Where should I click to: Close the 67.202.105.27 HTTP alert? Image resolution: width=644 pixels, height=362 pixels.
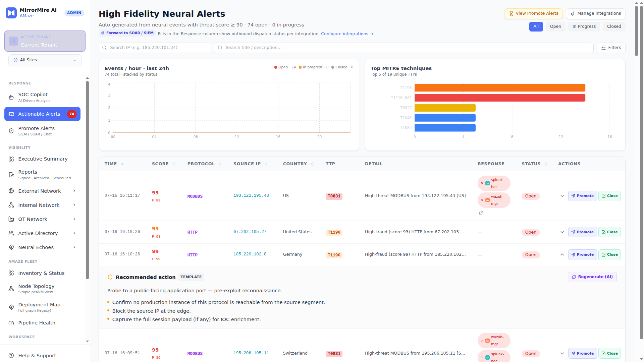(x=609, y=232)
